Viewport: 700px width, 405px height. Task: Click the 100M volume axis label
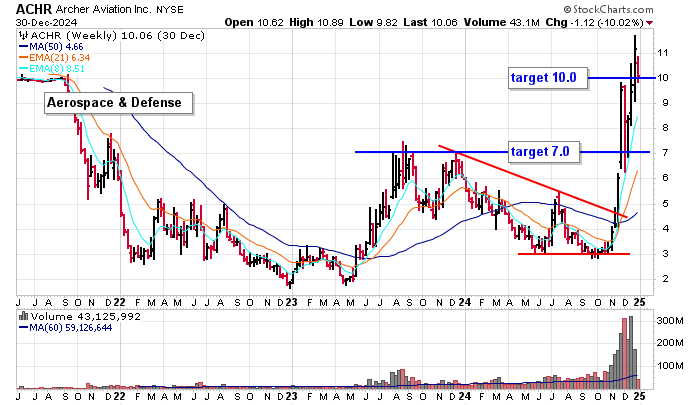point(670,366)
